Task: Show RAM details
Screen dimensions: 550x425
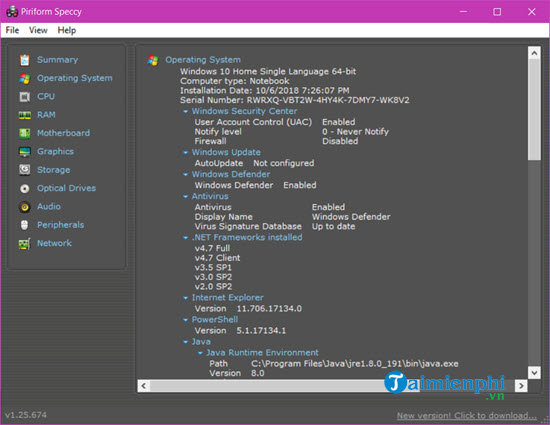Action: tap(46, 115)
